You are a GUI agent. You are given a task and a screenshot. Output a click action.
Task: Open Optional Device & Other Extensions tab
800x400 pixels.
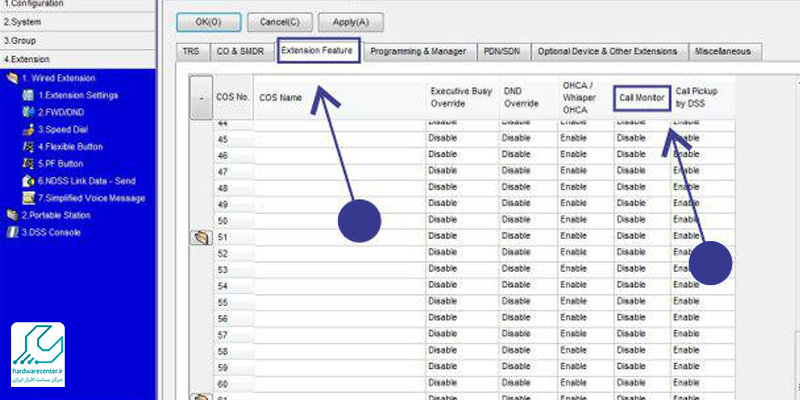(607, 50)
